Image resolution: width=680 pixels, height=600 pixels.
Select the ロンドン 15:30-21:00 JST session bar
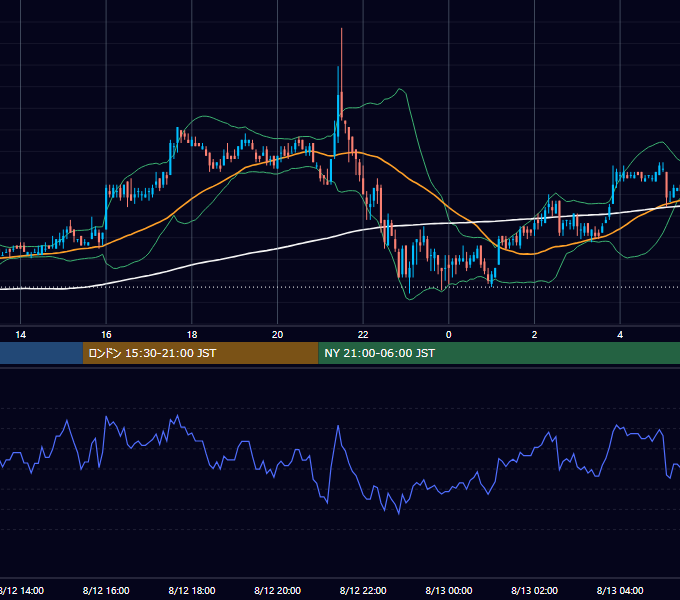click(200, 353)
